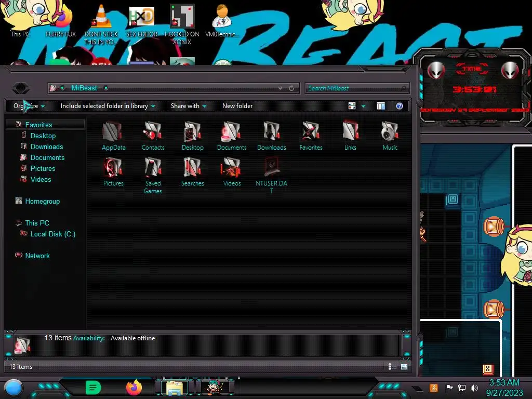Screen dimensions: 532x399
Task: Select Homegroup in navigation pane
Action: 42,201
